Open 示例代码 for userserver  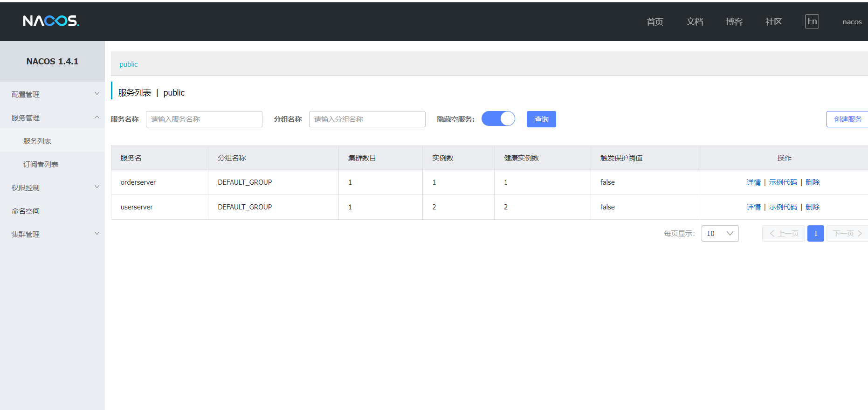783,207
